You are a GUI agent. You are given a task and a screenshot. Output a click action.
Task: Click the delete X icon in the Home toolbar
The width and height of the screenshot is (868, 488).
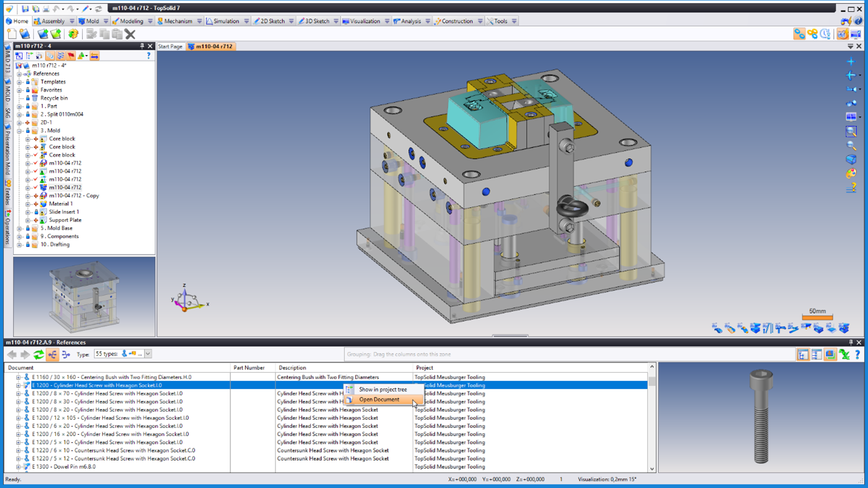[130, 34]
